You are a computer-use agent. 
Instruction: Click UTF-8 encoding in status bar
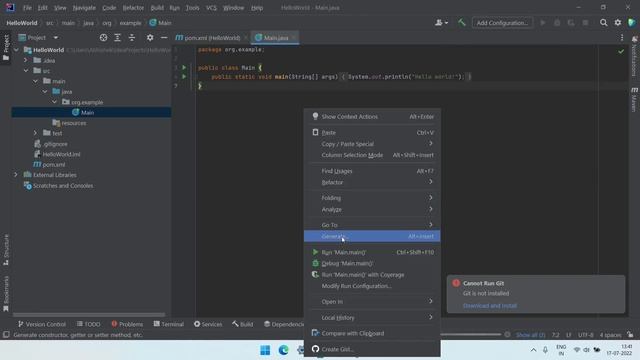585,335
